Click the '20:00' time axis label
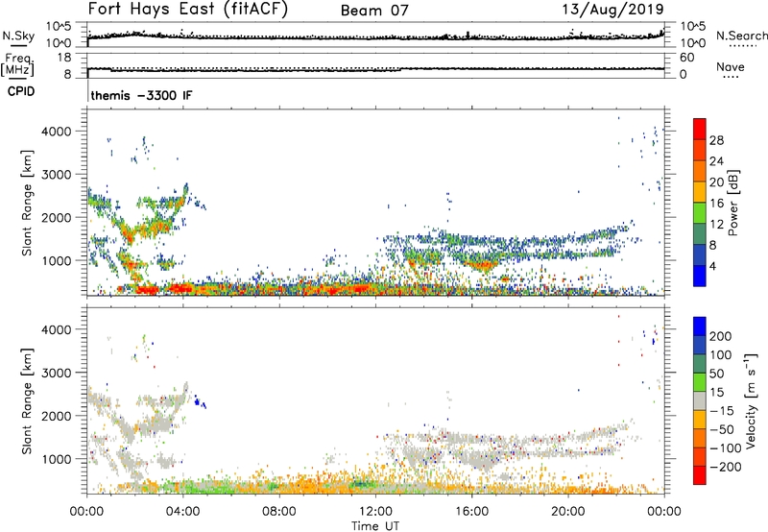This screenshot has width=768, height=532. 568,511
